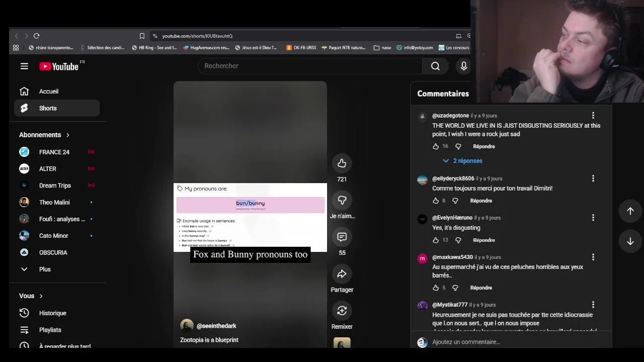The image size is (644, 362).
Task: Open @seeinthedark channel link
Action: coord(216,326)
